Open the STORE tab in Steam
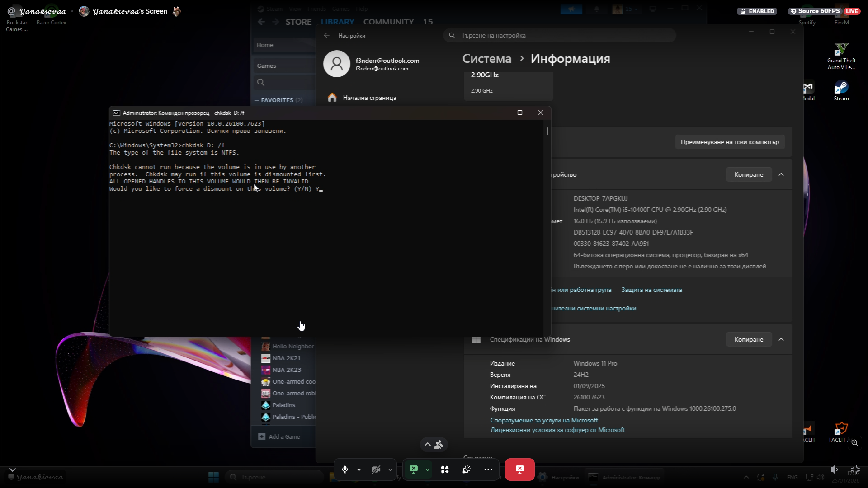Screen dimensions: 868x488 [x=298, y=22]
